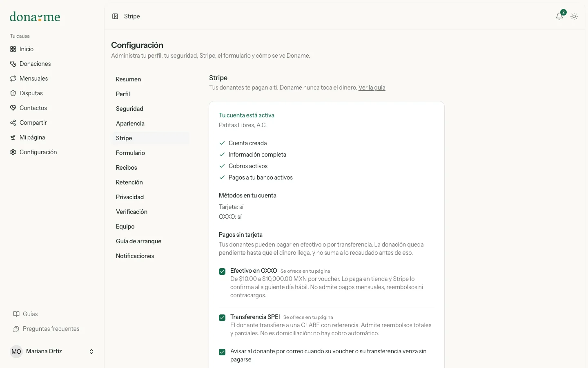The image size is (588, 368).
Task: Click the Inicio grid icon
Action: [x=13, y=49]
